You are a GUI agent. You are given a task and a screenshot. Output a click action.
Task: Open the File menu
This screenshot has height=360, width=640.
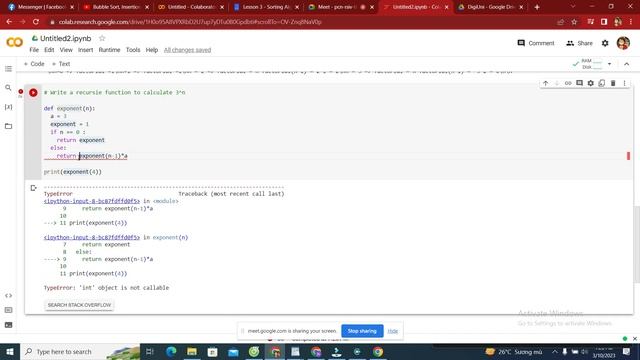(34, 50)
